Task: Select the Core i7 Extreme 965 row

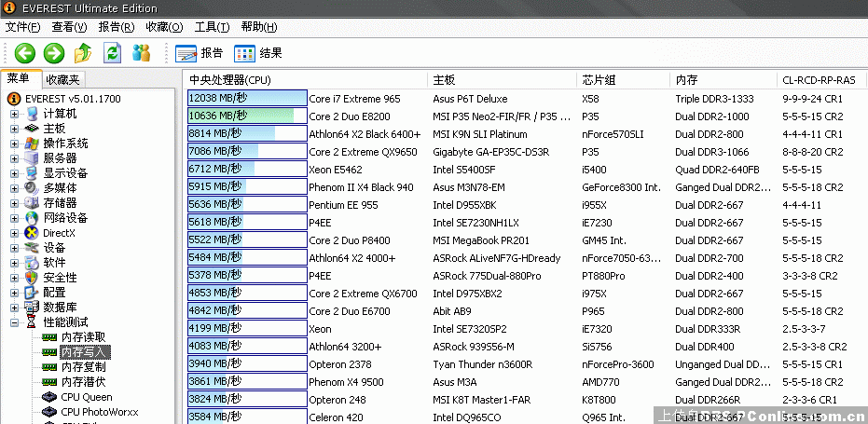Action: (354, 99)
